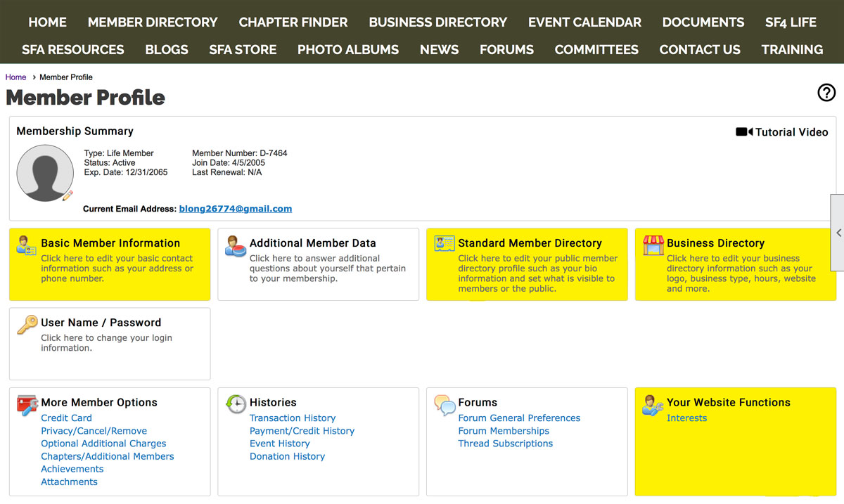This screenshot has height=504, width=844.
Task: Open Payment/Credit History link
Action: (x=302, y=431)
